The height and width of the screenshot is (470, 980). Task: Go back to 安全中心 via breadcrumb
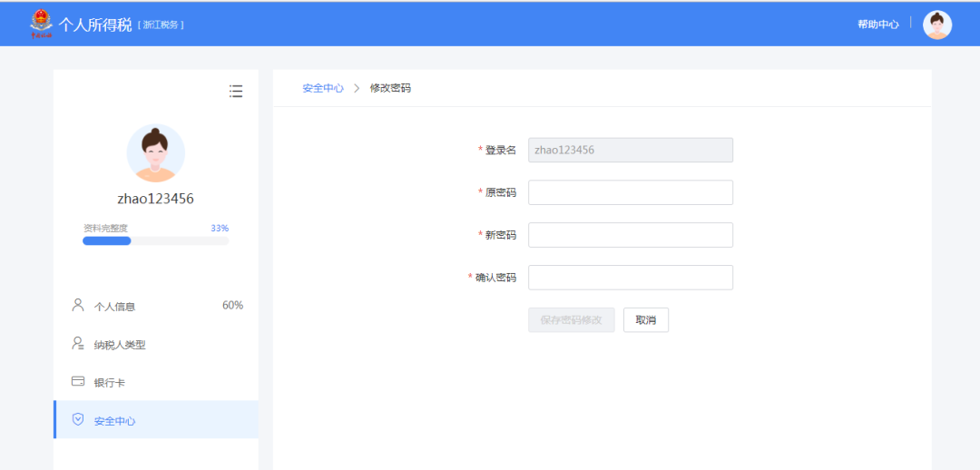click(x=323, y=88)
